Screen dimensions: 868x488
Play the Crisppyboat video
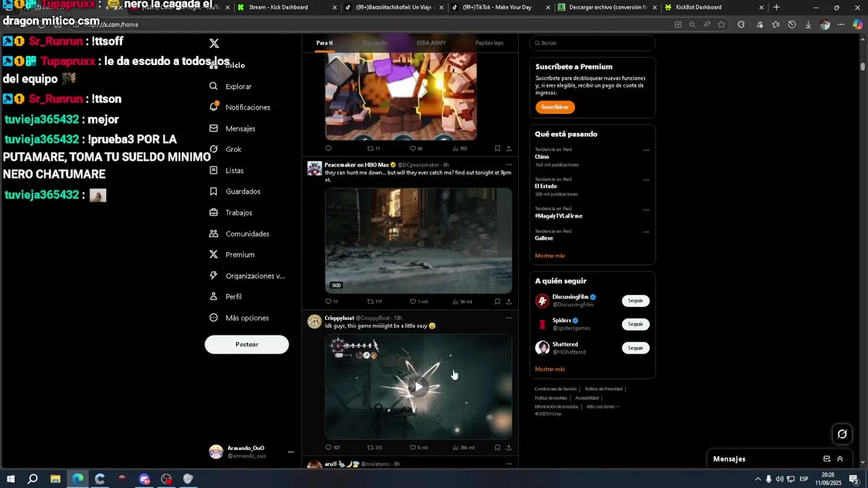pos(418,386)
